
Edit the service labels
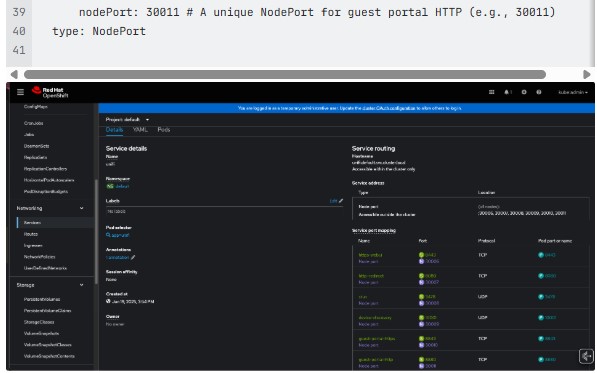pyautogui.click(x=336, y=201)
